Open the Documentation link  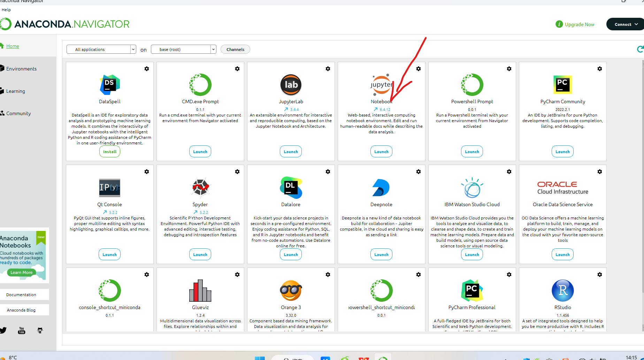(21, 294)
